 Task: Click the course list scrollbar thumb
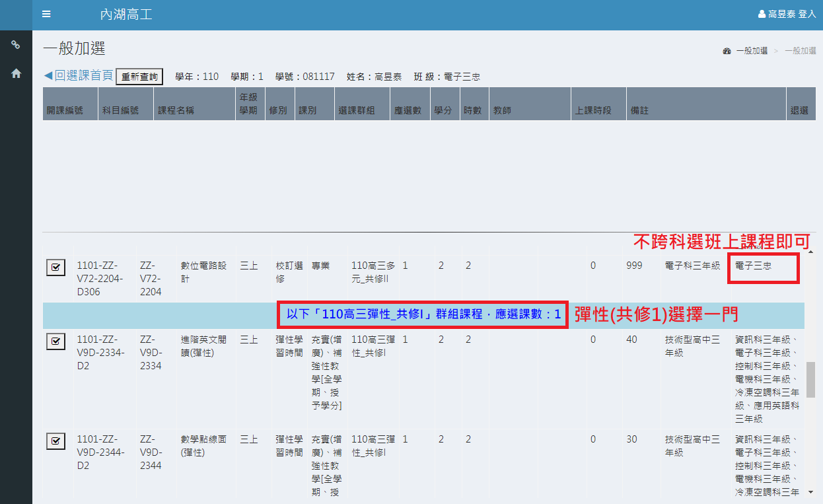pos(811,378)
